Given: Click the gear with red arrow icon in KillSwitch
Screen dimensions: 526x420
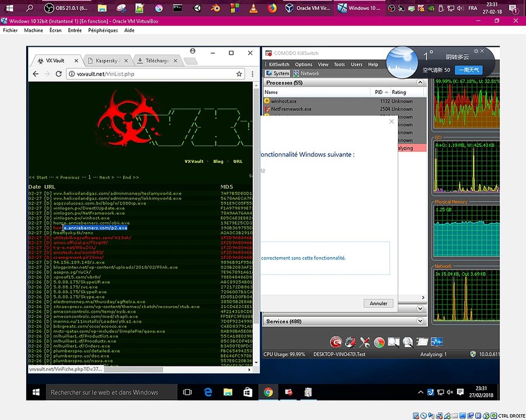Looking at the screenshot, I should pyautogui.click(x=350, y=342).
